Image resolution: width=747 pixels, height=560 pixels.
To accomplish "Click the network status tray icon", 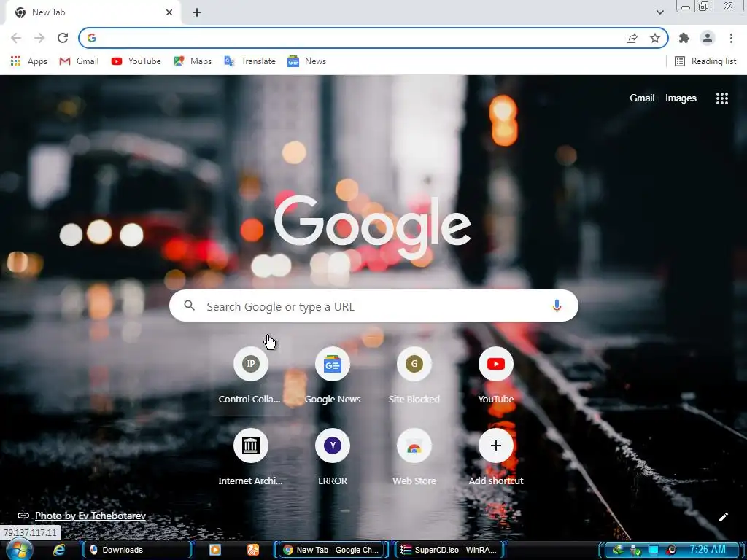I will [635, 551].
